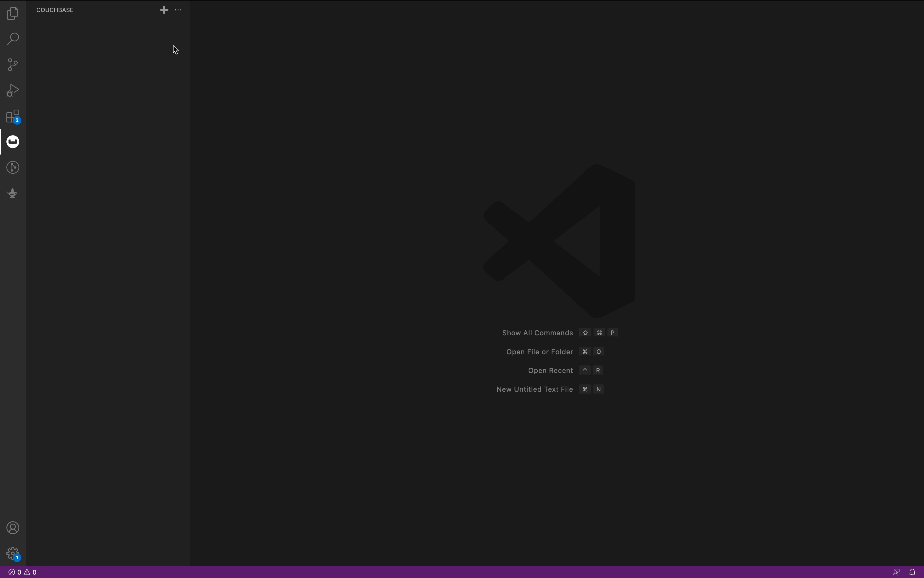This screenshot has height=578, width=924.
Task: Open the circled git branch graph view
Action: pyautogui.click(x=13, y=167)
